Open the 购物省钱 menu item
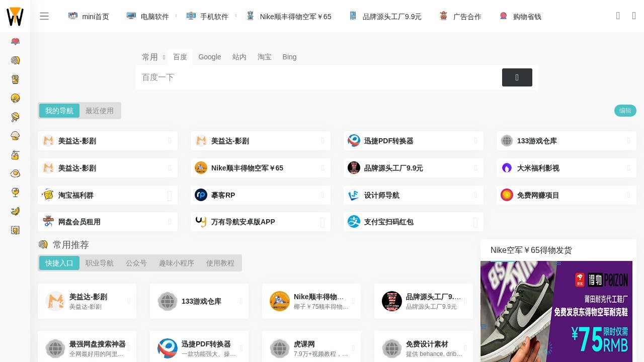This screenshot has width=644, height=362. tap(527, 16)
